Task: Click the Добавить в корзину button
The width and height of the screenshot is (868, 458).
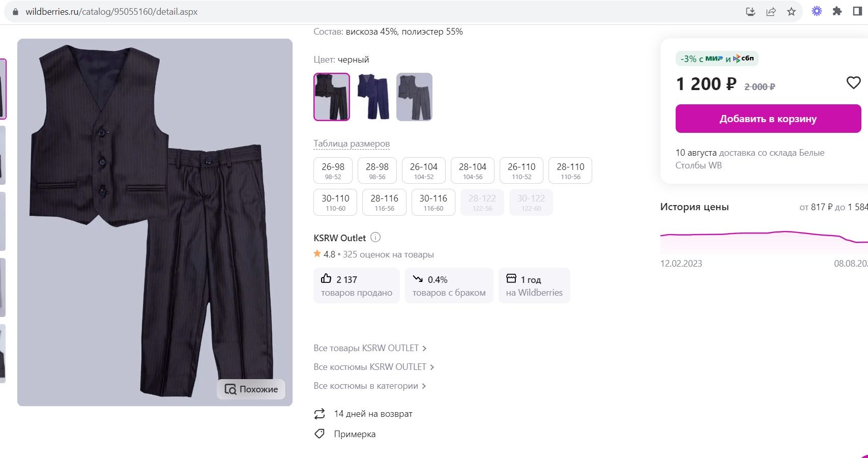Action: [x=768, y=119]
